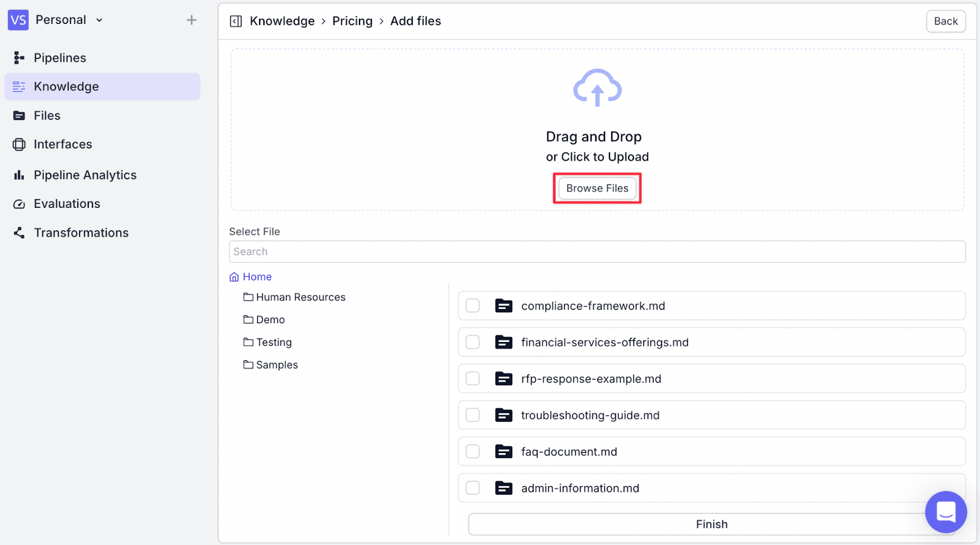Click the Pipelines sidebar icon
The width and height of the screenshot is (980, 545).
(19, 58)
